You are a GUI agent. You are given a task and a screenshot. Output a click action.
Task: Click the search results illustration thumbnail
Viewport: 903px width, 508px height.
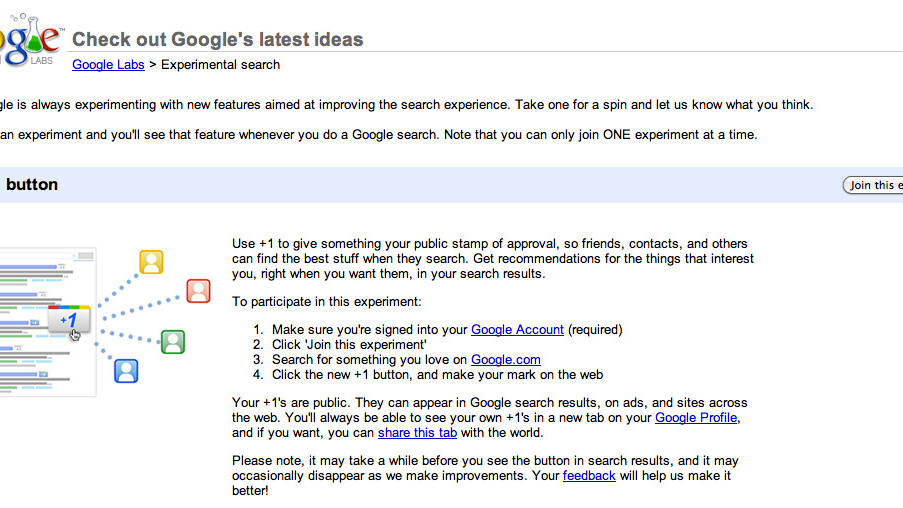tap(48, 322)
